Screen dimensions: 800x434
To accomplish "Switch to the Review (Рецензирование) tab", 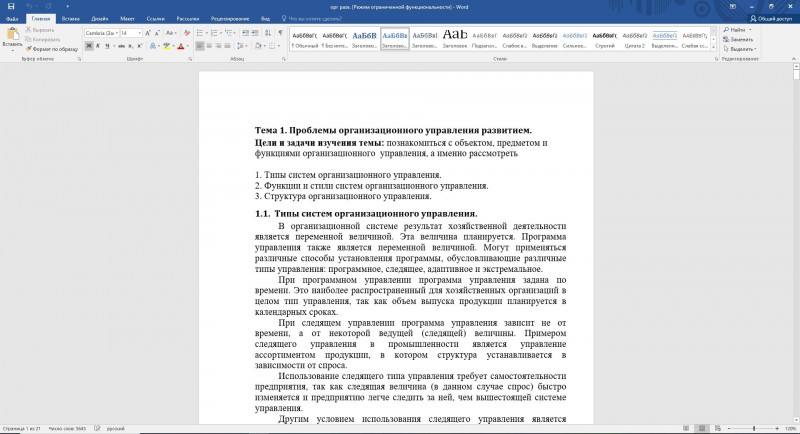I will (x=230, y=19).
